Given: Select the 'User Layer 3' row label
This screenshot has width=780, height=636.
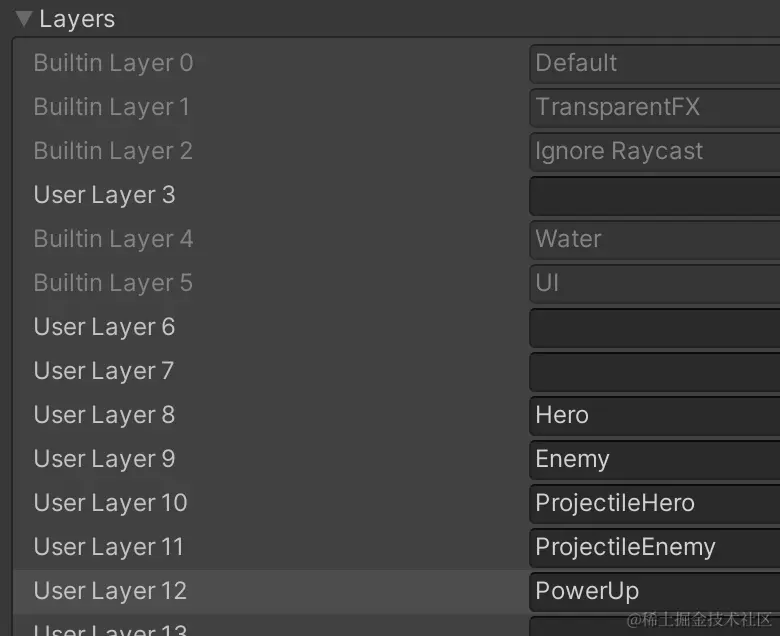Looking at the screenshot, I should coord(104,195).
